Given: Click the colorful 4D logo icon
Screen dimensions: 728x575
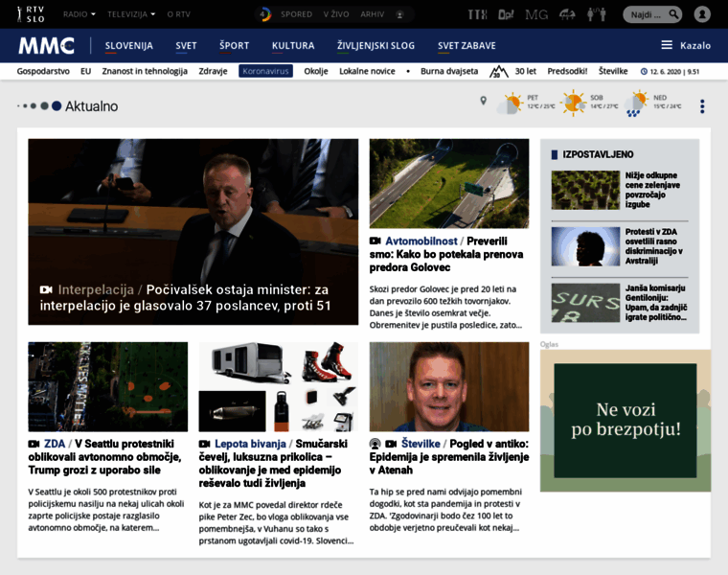Looking at the screenshot, I should click(x=264, y=14).
